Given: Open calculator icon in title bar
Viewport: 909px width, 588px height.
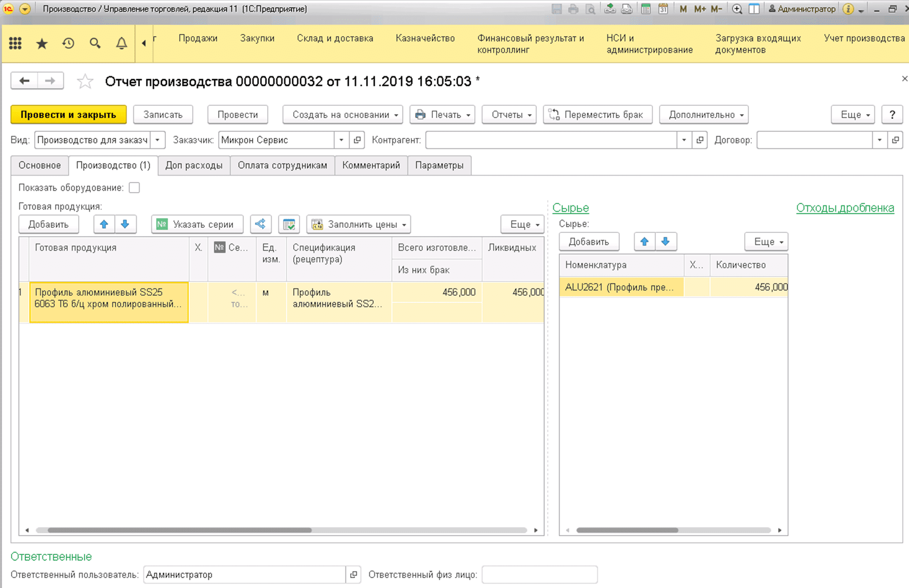Looking at the screenshot, I should [646, 9].
